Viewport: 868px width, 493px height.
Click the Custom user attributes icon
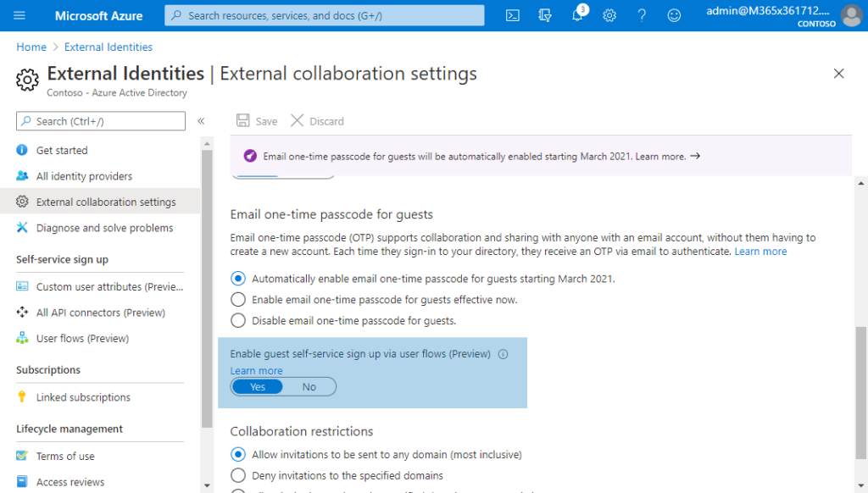[x=22, y=286]
